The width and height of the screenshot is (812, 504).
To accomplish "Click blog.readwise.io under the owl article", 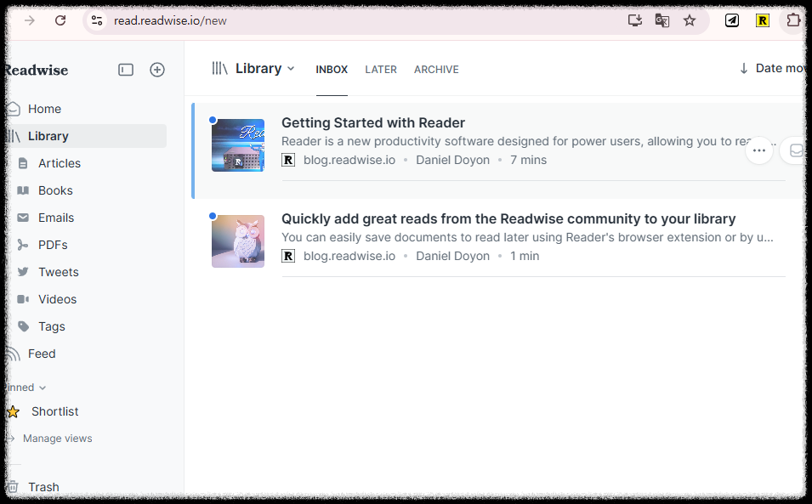I will tap(349, 256).
